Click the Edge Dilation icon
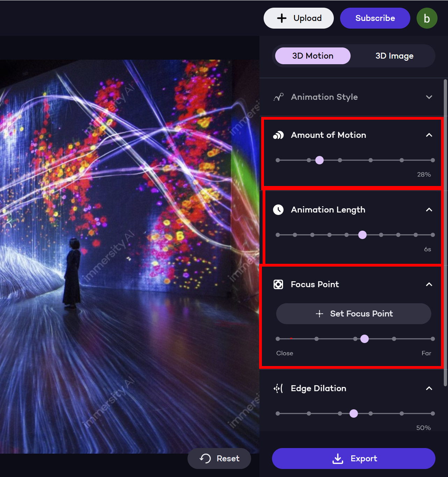Screen dimensions: 448x477 pyautogui.click(x=278, y=388)
